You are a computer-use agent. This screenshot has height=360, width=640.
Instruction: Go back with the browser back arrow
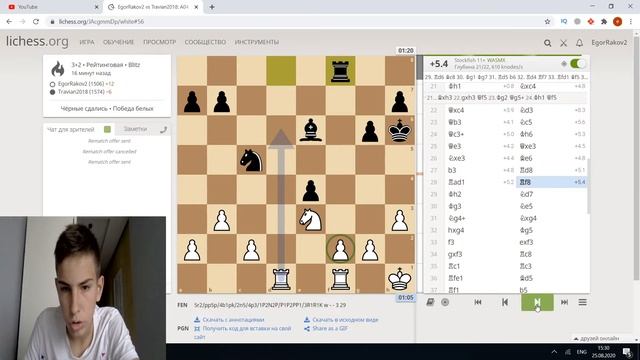pos(9,22)
